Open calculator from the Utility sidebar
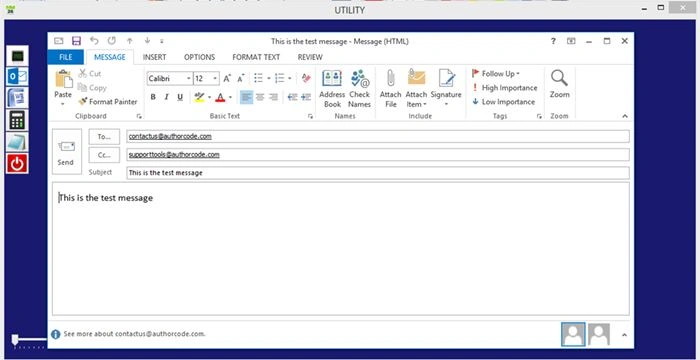Screen dimensions: 700x360 [x=17, y=120]
